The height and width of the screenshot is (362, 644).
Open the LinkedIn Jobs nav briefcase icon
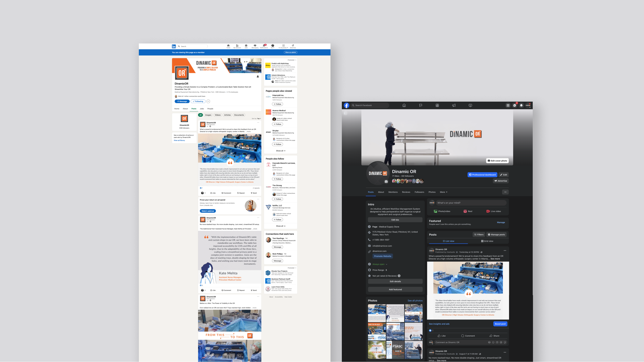click(x=246, y=46)
